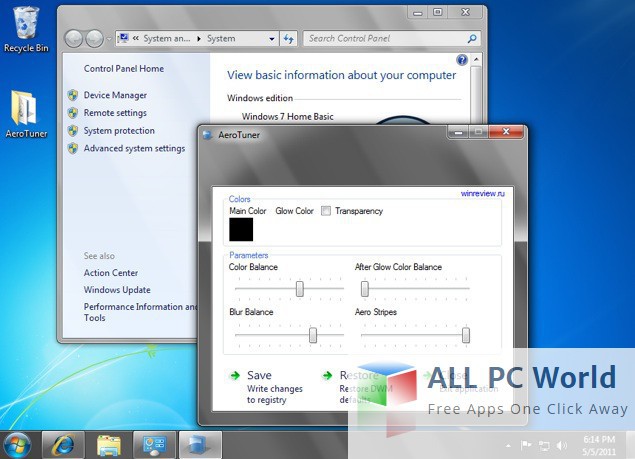Click the 'System an...' breadcrumb segment
Screen dimensions: 635x459
166,38
